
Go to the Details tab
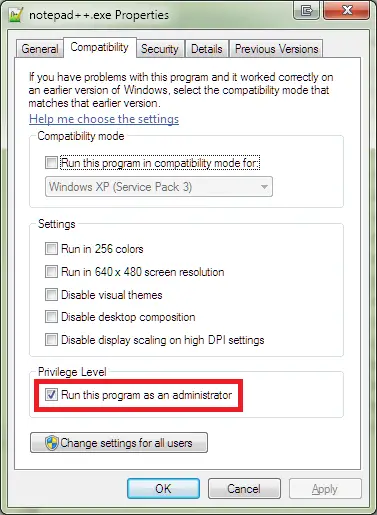(207, 49)
